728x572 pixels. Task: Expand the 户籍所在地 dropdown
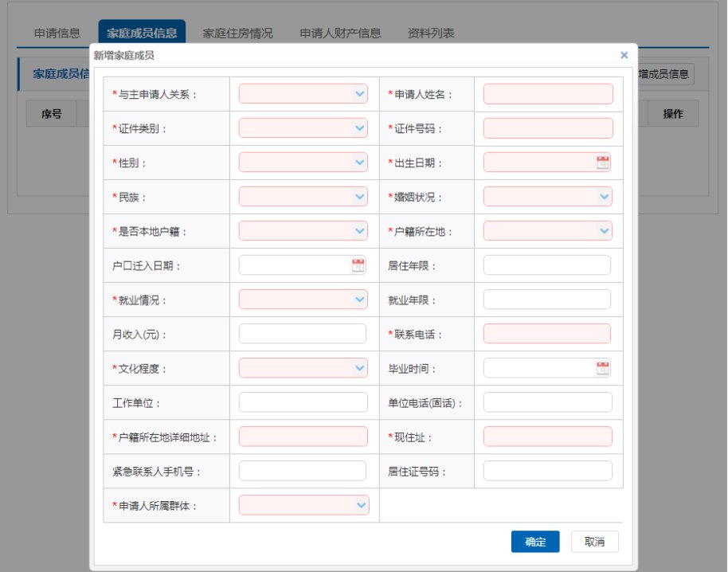[x=548, y=231]
